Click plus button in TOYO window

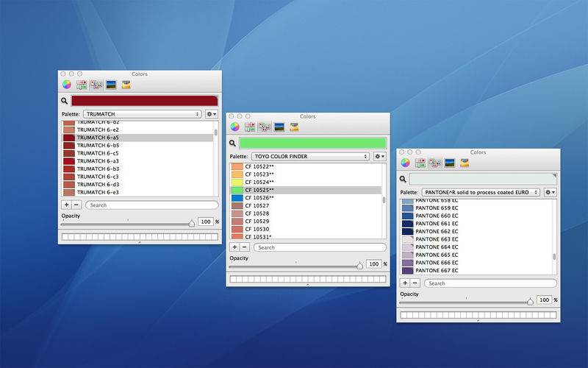[234, 247]
